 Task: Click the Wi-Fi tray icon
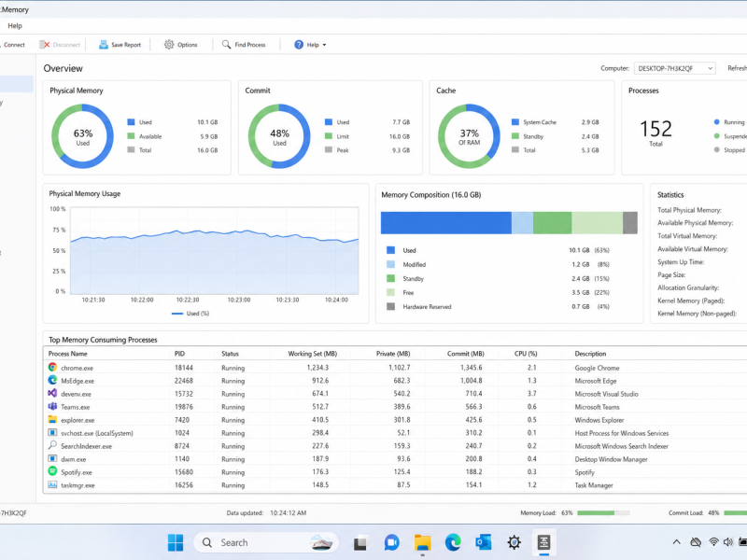(x=713, y=542)
